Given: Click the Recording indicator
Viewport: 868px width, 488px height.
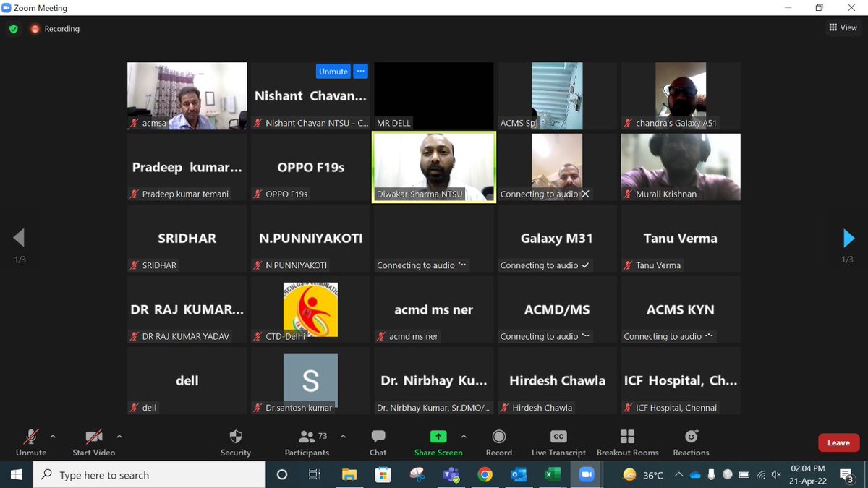Looking at the screenshot, I should [55, 29].
